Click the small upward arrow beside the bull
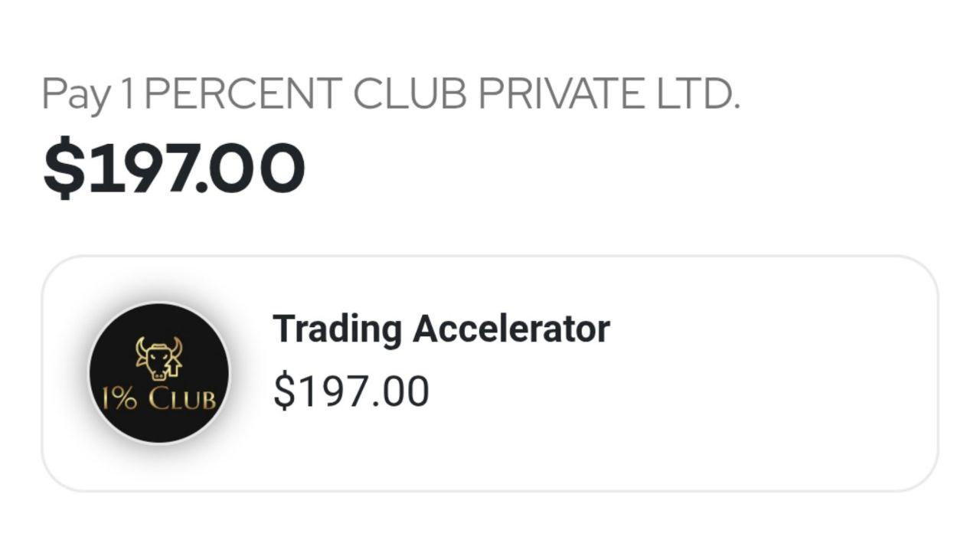The image size is (980, 540). (174, 367)
